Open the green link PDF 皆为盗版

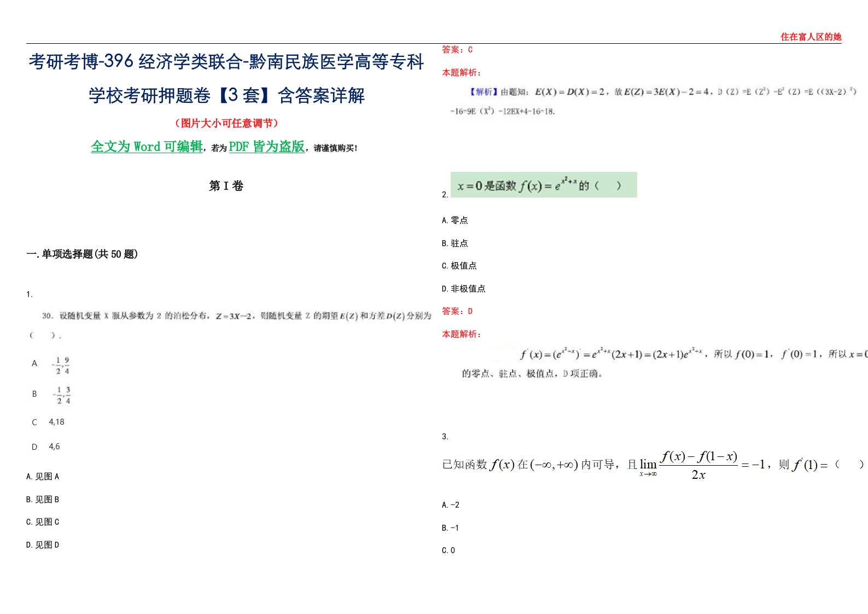(267, 147)
